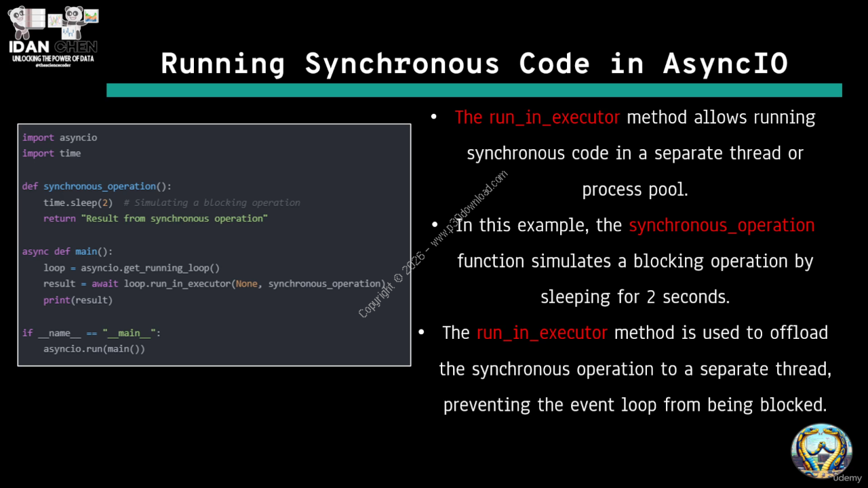Click the first red run_in_executor term

pos(536,117)
